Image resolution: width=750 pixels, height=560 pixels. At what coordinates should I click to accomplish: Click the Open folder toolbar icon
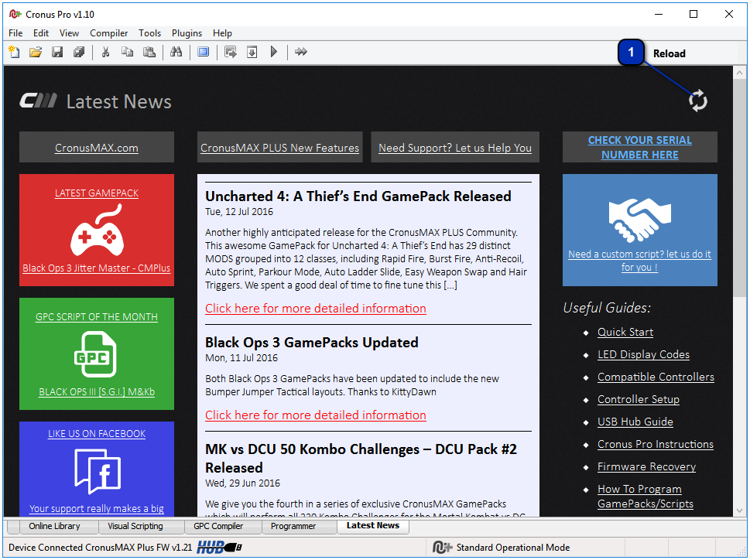(36, 52)
